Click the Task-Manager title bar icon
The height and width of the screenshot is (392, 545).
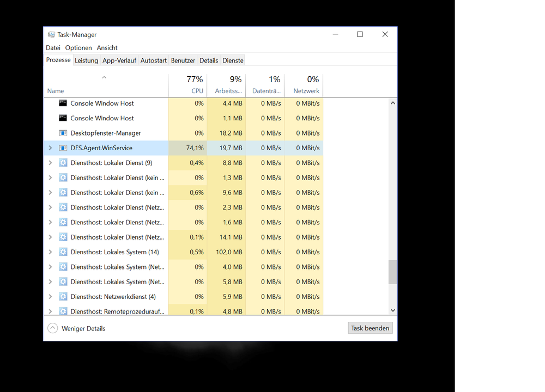[51, 34]
